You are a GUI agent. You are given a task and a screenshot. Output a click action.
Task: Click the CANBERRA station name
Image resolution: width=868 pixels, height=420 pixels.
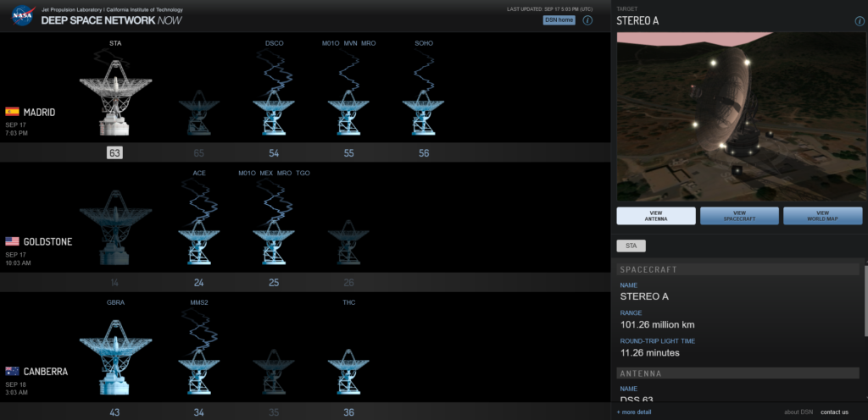pos(46,372)
